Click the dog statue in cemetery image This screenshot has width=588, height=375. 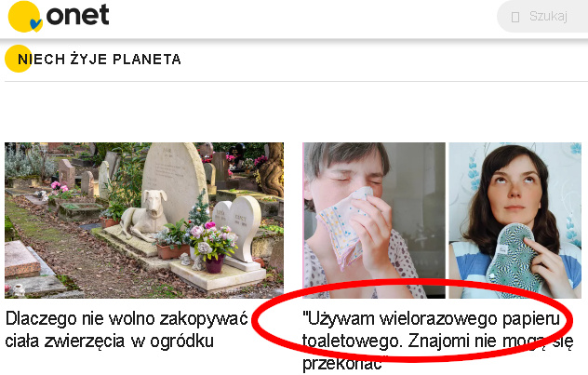144,214
